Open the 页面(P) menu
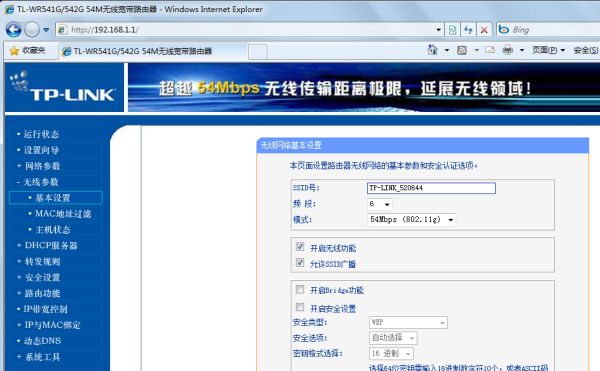The height and width of the screenshot is (371, 600). pyautogui.click(x=548, y=50)
